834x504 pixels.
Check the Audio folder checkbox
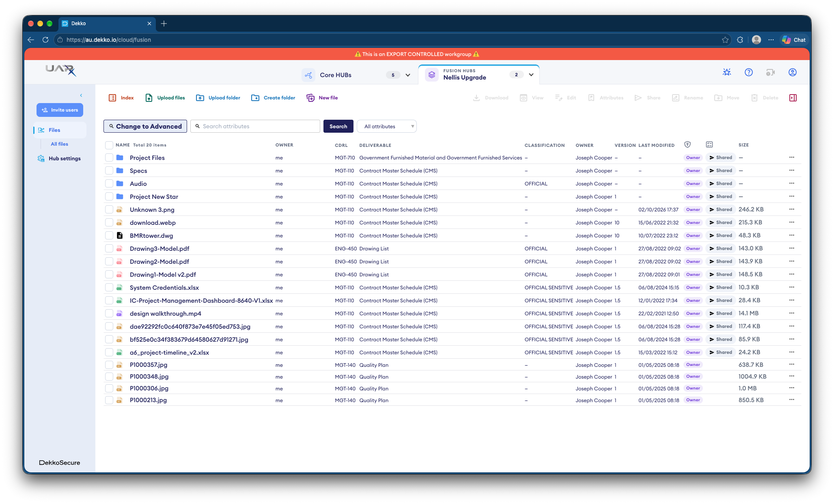click(109, 183)
